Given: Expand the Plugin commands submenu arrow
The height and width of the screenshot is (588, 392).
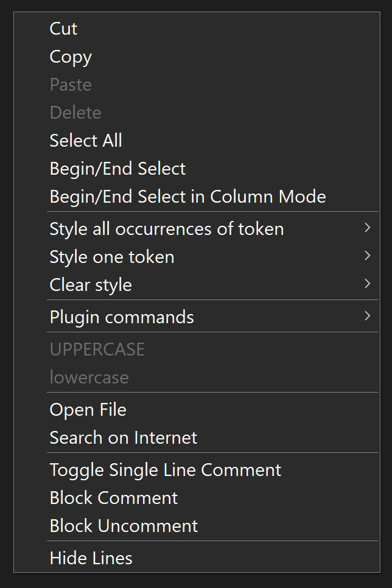Looking at the screenshot, I should pyautogui.click(x=367, y=316).
